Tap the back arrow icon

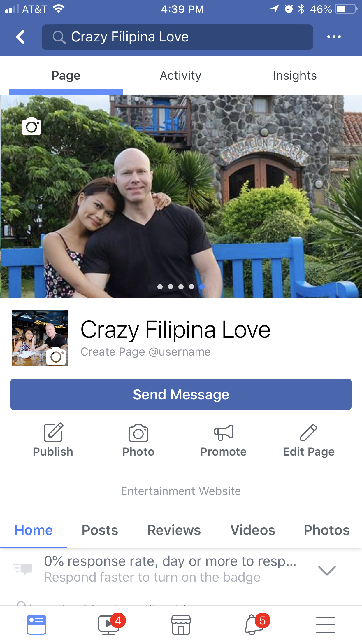(20, 37)
